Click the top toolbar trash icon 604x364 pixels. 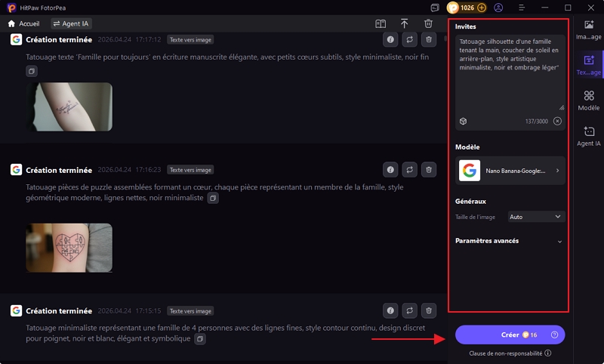[429, 24]
